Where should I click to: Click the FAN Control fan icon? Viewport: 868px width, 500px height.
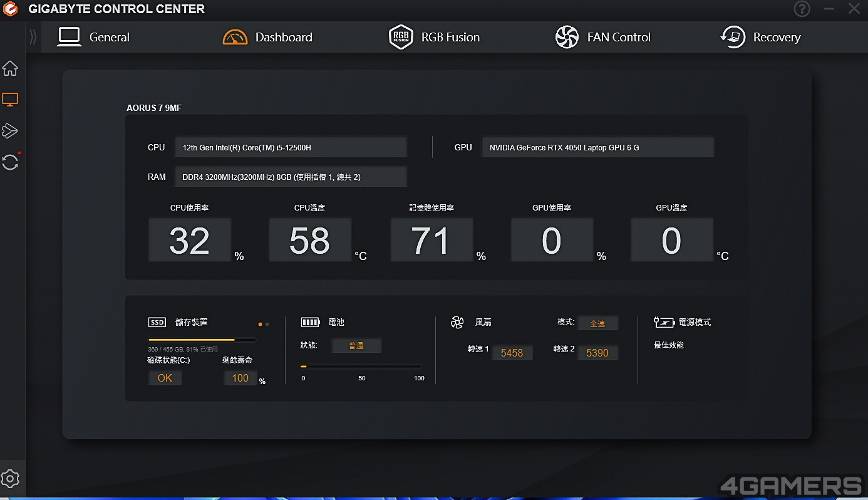coord(567,38)
